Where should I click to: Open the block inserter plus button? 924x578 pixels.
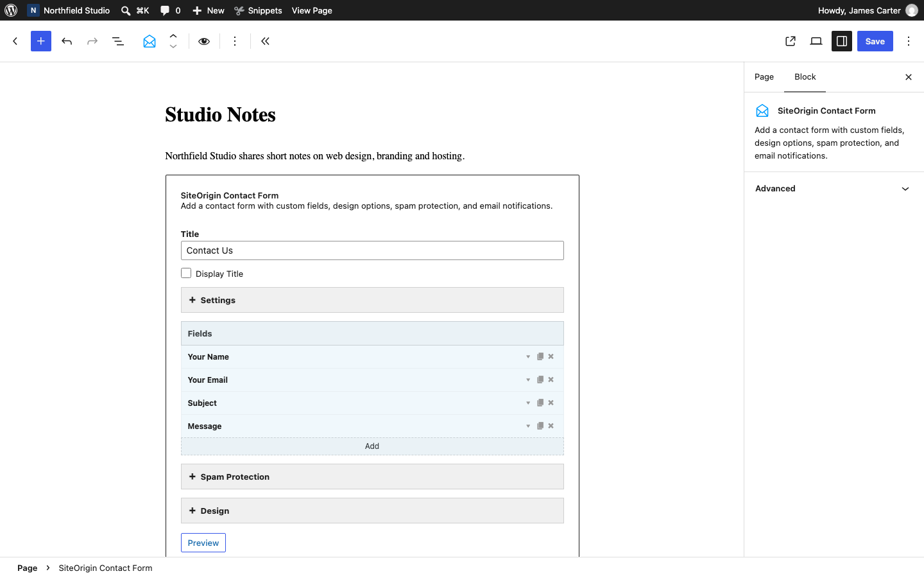point(41,41)
